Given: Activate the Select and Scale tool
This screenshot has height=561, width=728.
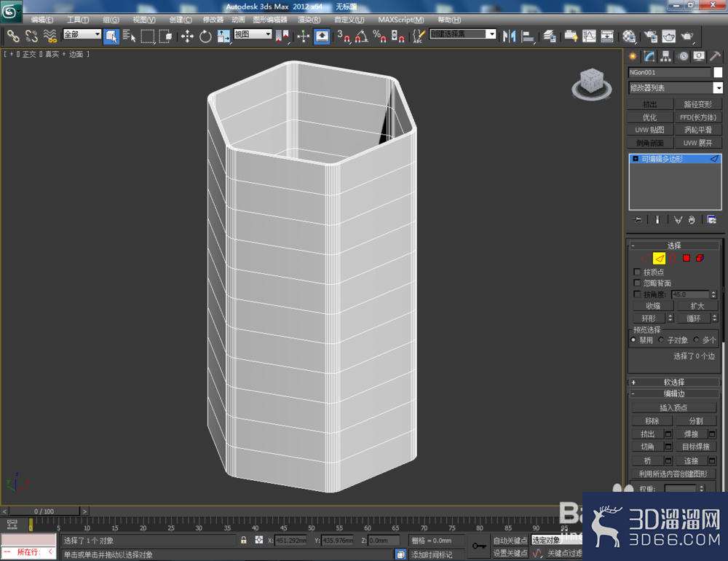Looking at the screenshot, I should (223, 36).
